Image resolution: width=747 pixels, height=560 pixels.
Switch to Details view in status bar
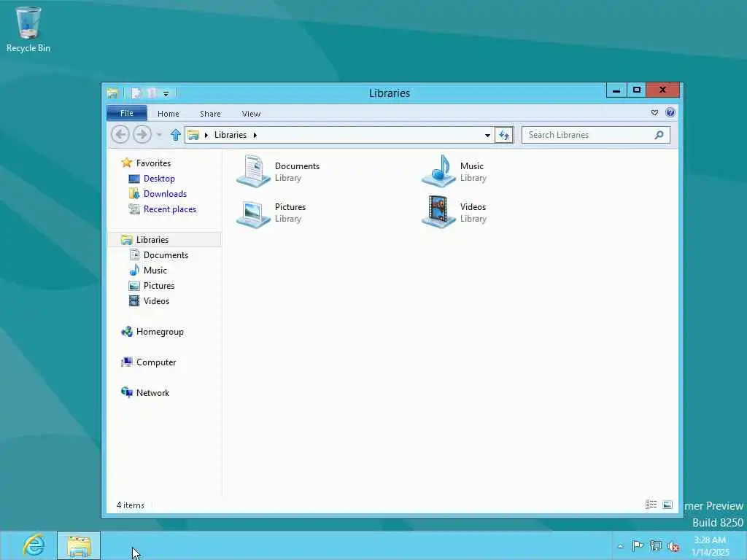[651, 505]
